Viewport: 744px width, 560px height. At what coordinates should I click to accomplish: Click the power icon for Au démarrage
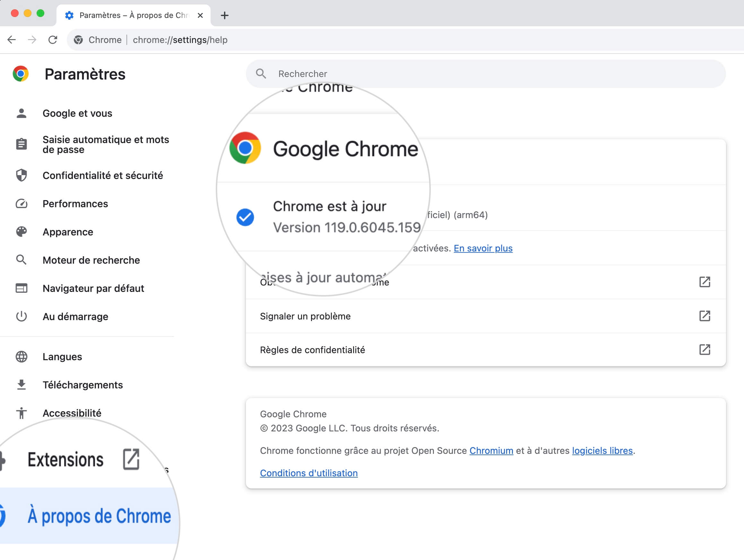pos(22,316)
